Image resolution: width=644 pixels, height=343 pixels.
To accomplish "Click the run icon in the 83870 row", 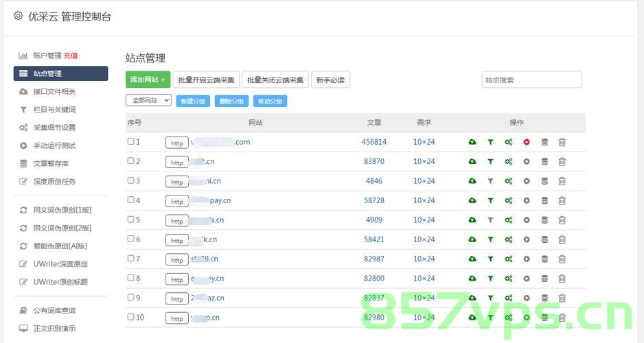I will (x=527, y=161).
